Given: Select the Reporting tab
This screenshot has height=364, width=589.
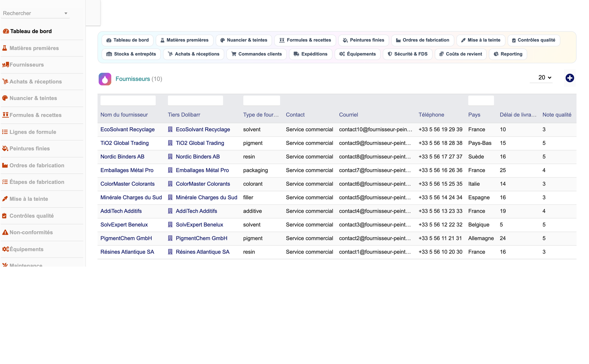Looking at the screenshot, I should click(508, 54).
